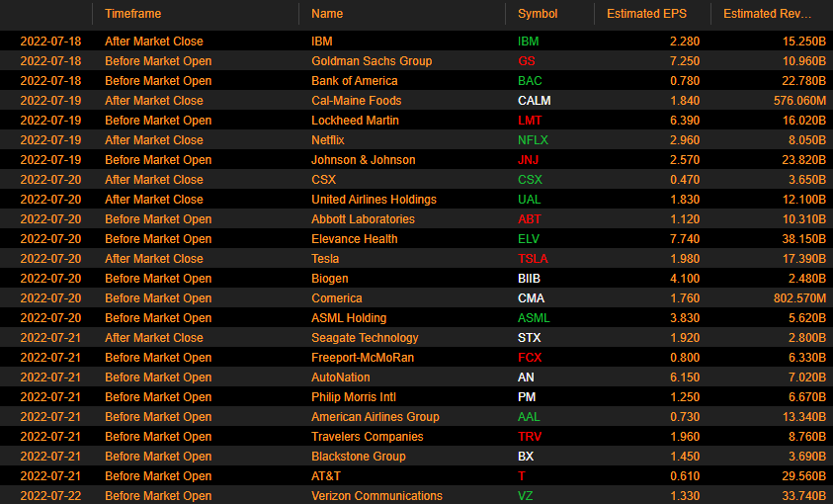
Task: Click the JNJ ticker symbol
Action: point(529,160)
